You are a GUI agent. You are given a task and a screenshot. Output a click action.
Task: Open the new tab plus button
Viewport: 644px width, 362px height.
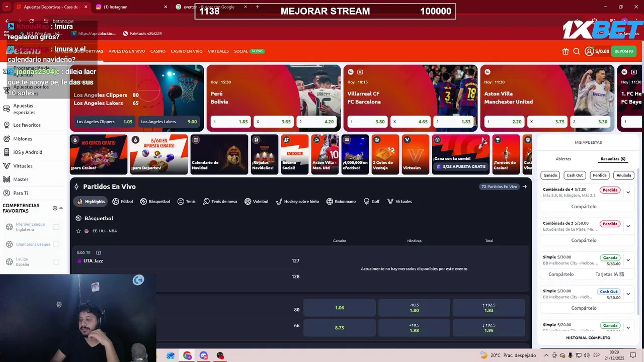(258, 7)
